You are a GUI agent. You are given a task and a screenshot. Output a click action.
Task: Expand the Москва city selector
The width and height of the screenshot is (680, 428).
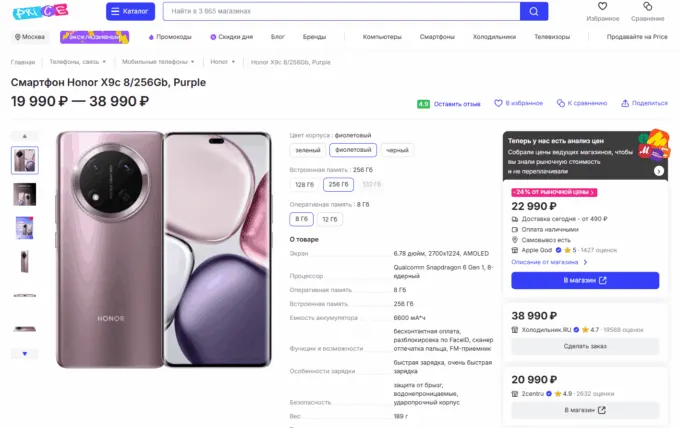click(31, 37)
